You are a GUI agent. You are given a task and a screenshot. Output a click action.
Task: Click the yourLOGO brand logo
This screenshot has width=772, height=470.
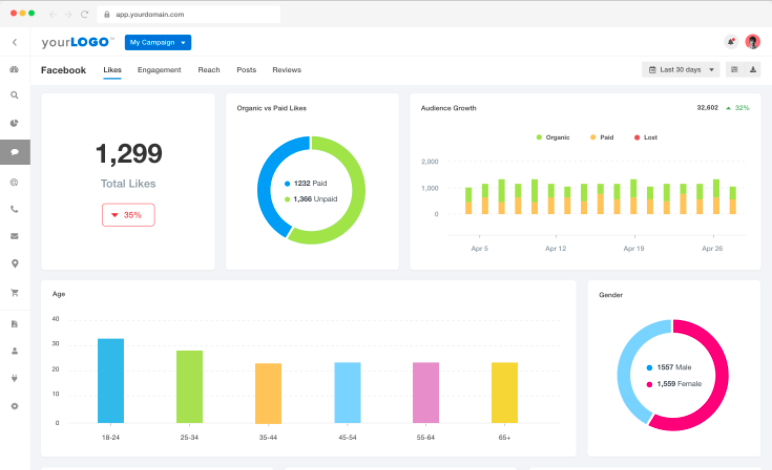[x=77, y=42]
